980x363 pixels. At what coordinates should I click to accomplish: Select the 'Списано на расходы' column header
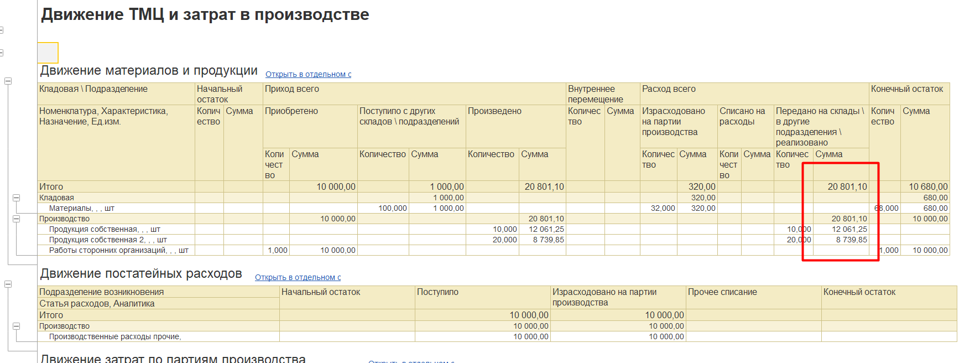point(746,127)
